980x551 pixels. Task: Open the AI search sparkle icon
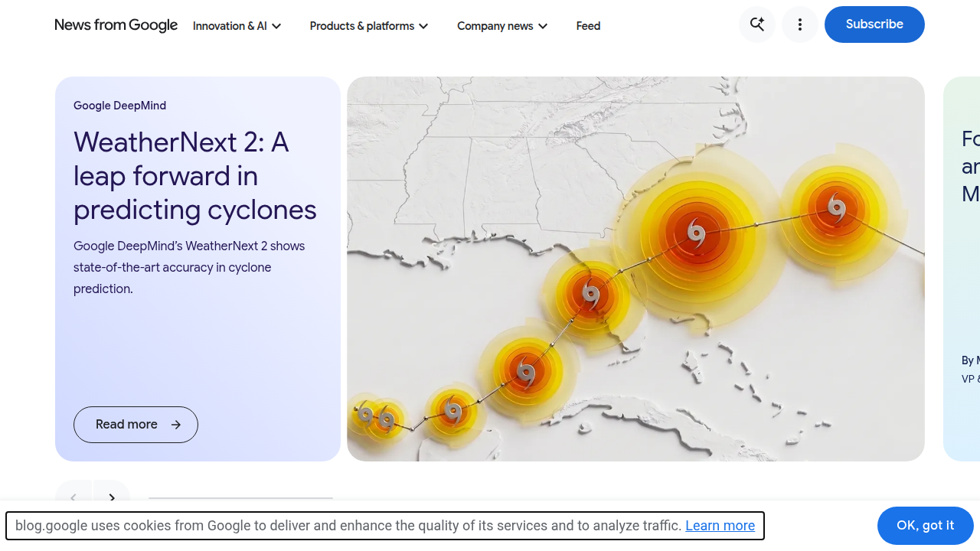[x=757, y=24]
